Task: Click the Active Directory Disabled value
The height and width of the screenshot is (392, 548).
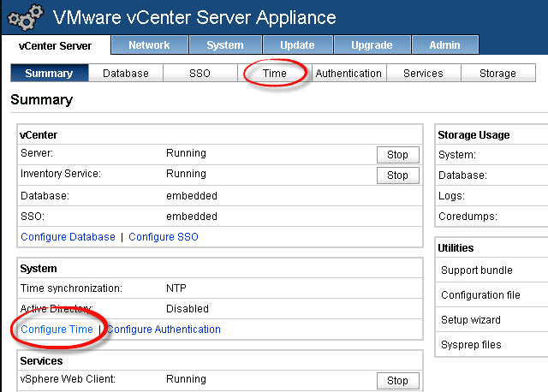Action: pos(188,309)
